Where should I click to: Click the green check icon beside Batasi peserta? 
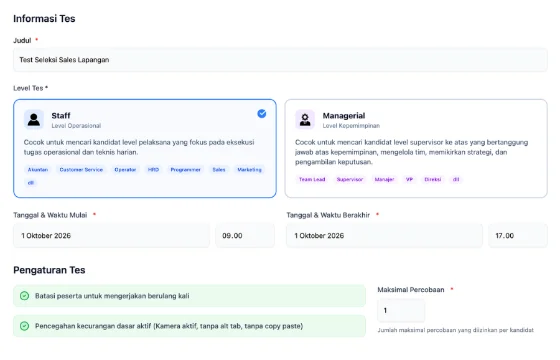click(x=24, y=296)
